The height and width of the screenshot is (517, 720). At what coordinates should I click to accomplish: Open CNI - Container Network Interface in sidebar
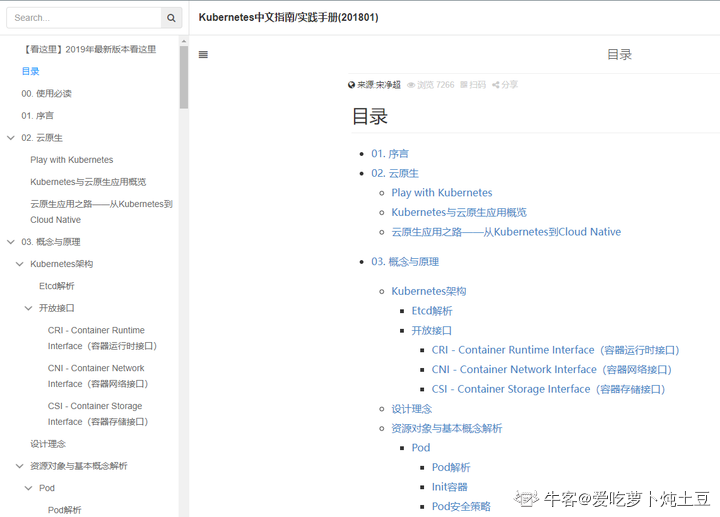(98, 376)
